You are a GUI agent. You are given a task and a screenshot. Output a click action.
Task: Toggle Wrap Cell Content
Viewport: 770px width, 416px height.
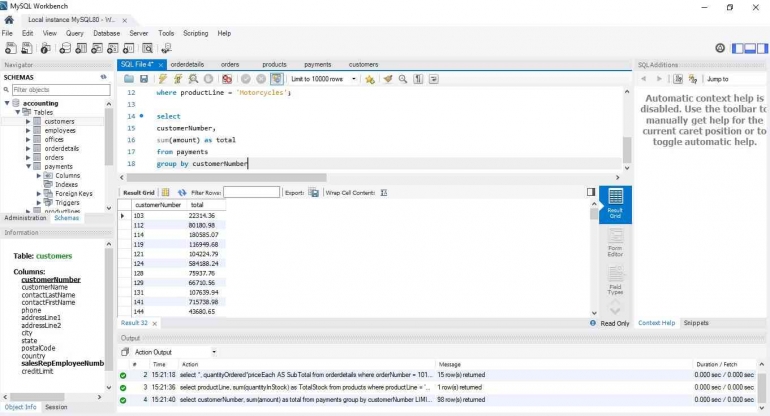coord(384,193)
